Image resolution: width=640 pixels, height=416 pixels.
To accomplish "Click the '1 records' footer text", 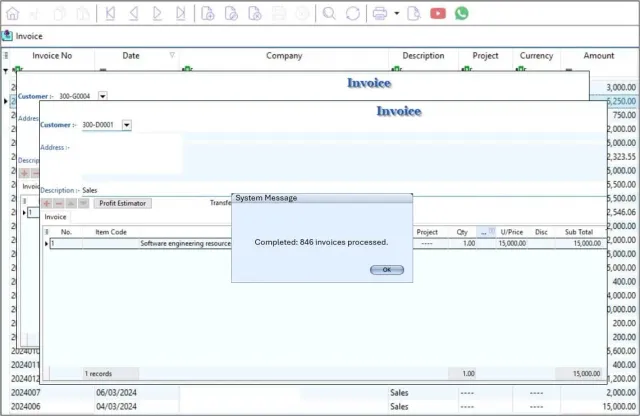I will [98, 374].
